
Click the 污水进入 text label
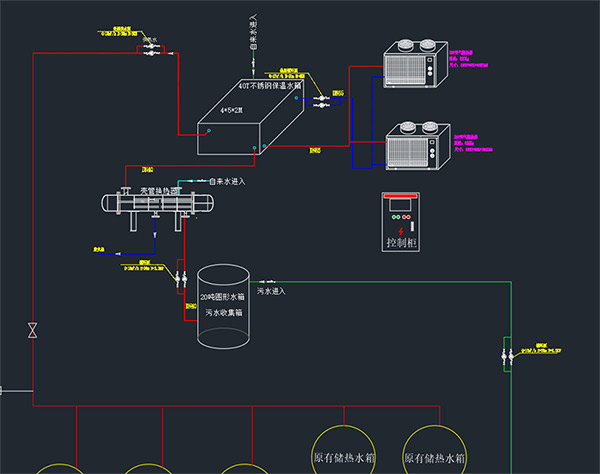coord(272,291)
